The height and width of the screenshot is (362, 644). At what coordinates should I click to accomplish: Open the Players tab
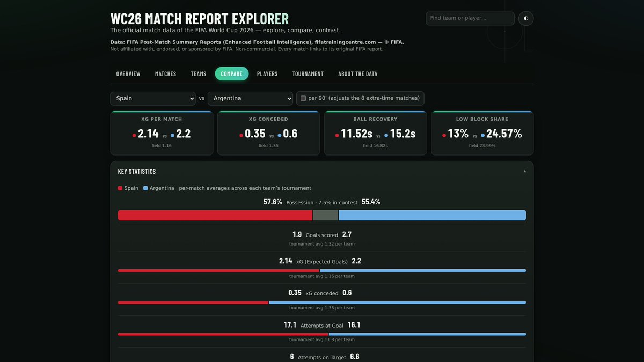point(267,74)
